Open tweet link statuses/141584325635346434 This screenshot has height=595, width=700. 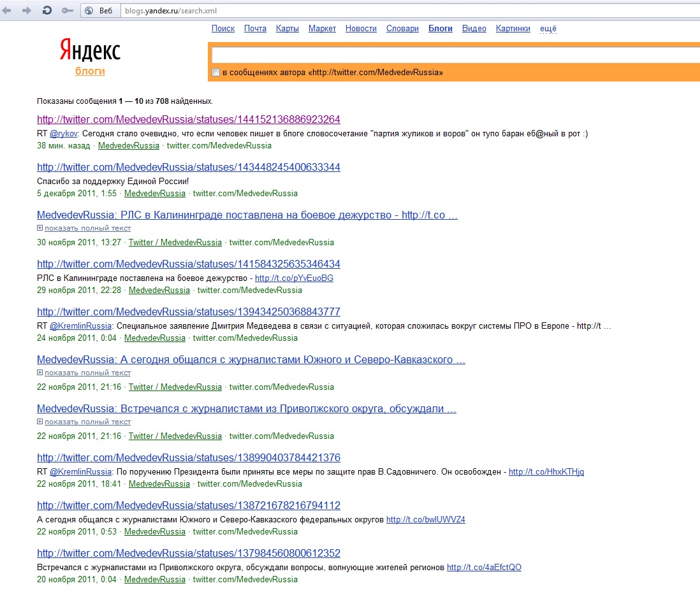point(189,264)
